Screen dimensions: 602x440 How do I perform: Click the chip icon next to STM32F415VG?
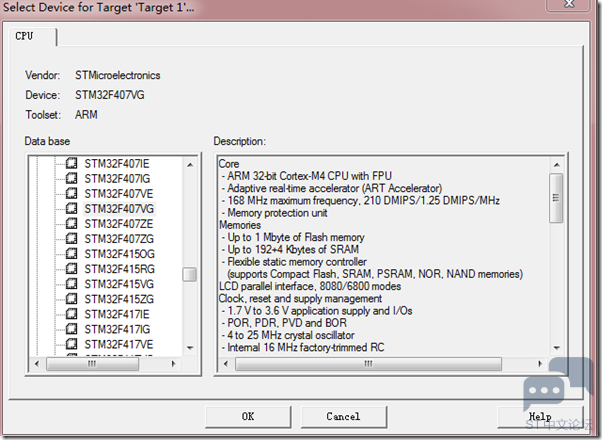point(72,283)
